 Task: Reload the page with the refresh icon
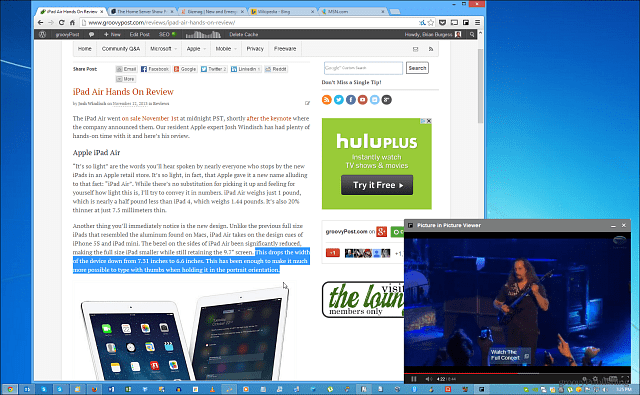point(61,22)
